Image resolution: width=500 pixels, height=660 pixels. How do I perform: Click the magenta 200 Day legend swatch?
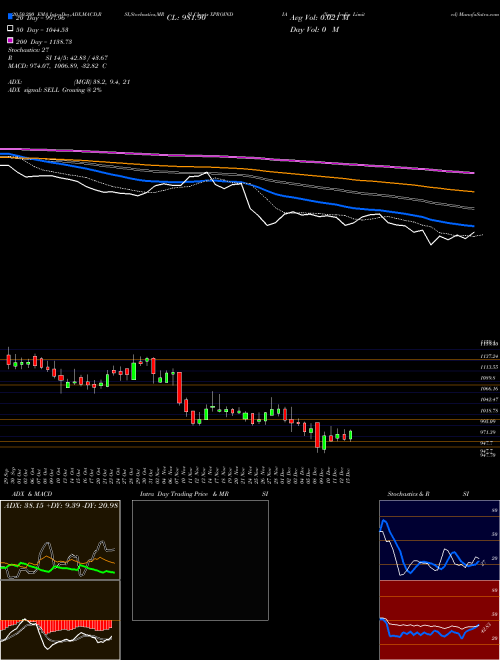click(11, 40)
